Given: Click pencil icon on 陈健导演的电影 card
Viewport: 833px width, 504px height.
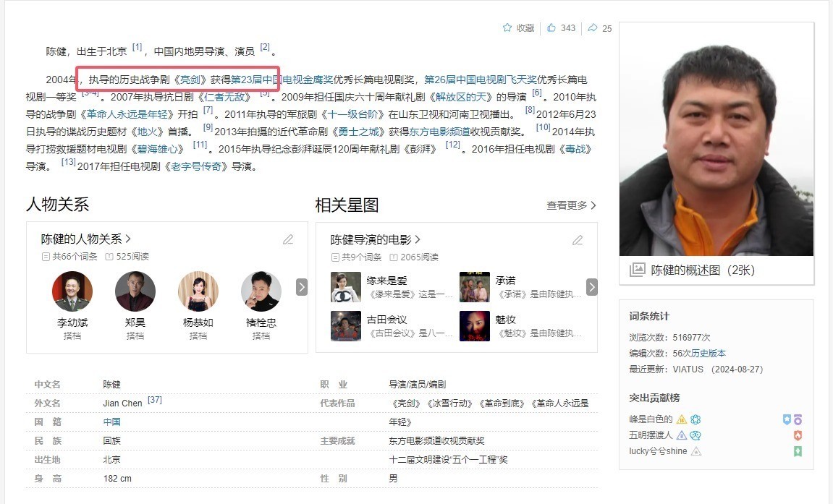Looking at the screenshot, I should [x=578, y=239].
